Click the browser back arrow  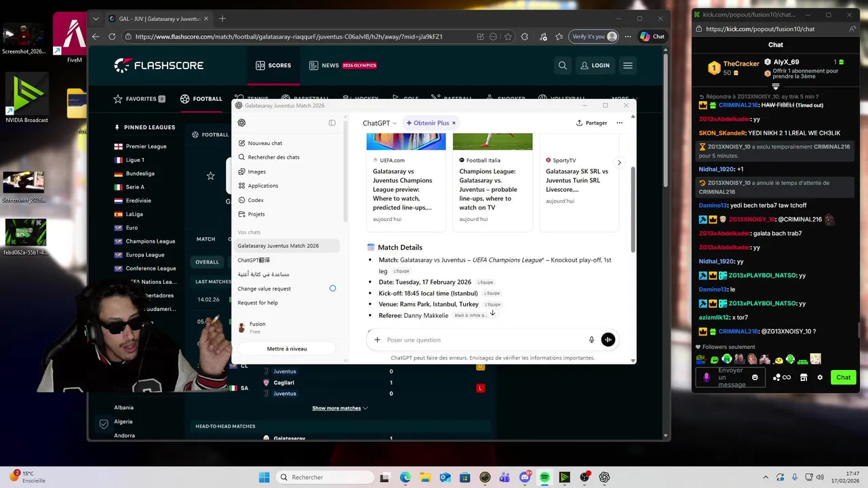pos(96,37)
